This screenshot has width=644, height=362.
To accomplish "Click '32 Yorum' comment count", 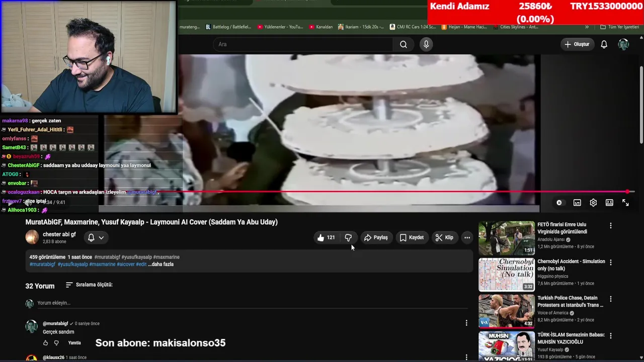I will (x=40, y=286).
